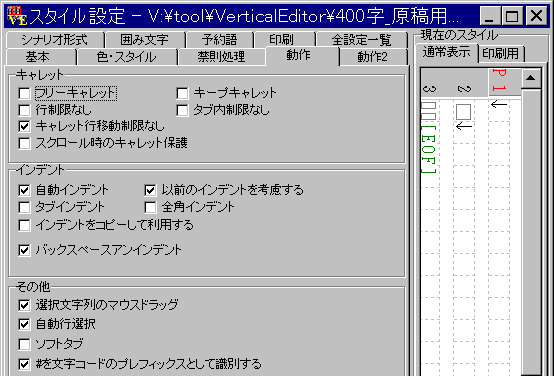Viewport: 554px width, 376px height.
Task: Click the green [EOF] marker in preview
Action: pos(429,149)
